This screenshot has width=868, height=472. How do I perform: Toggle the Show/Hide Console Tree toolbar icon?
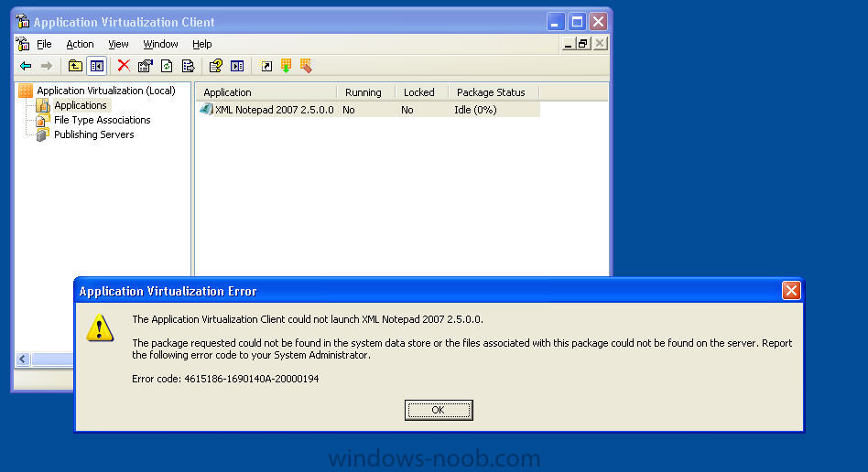[97, 66]
